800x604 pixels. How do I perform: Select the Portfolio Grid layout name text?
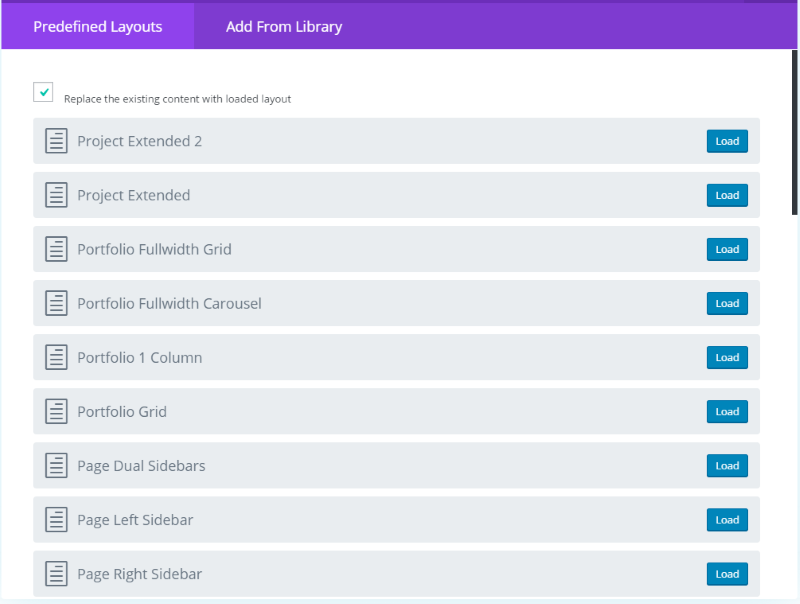[x=122, y=412]
